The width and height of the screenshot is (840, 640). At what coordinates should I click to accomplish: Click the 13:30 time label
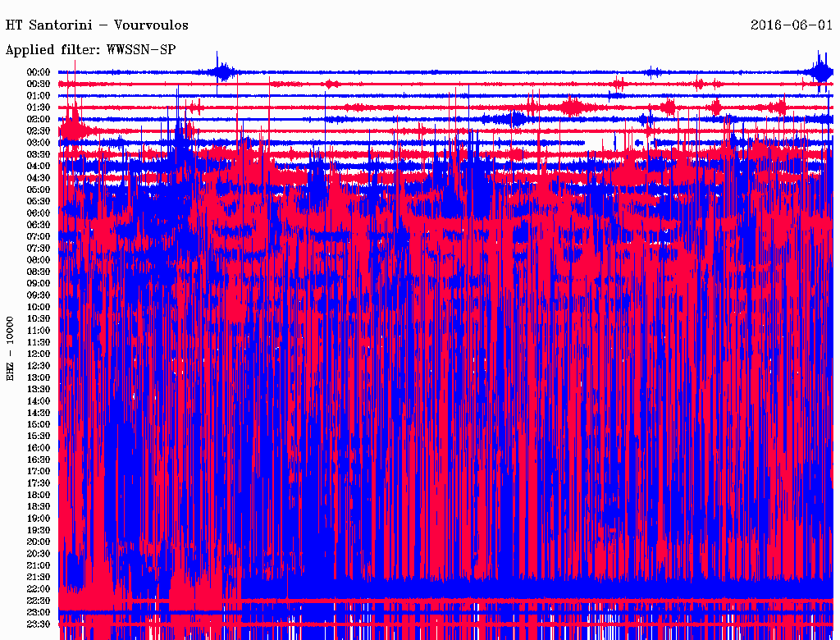39,389
